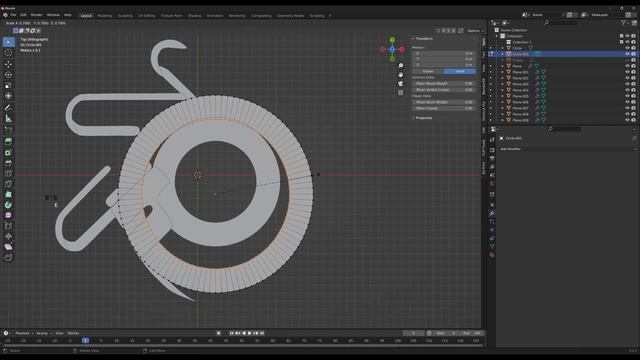This screenshot has height=360, width=640.
Task: Select the Shrink/Fatten tool
Action: pyautogui.click(x=8, y=236)
